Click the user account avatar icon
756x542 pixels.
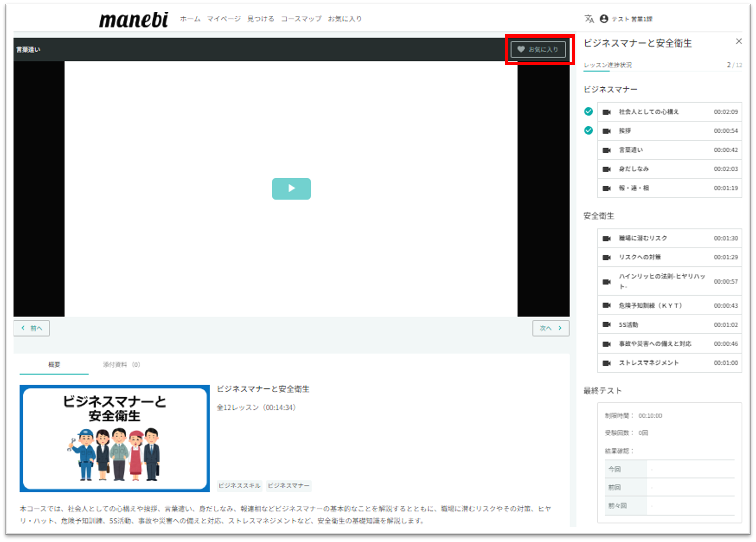[x=604, y=19]
